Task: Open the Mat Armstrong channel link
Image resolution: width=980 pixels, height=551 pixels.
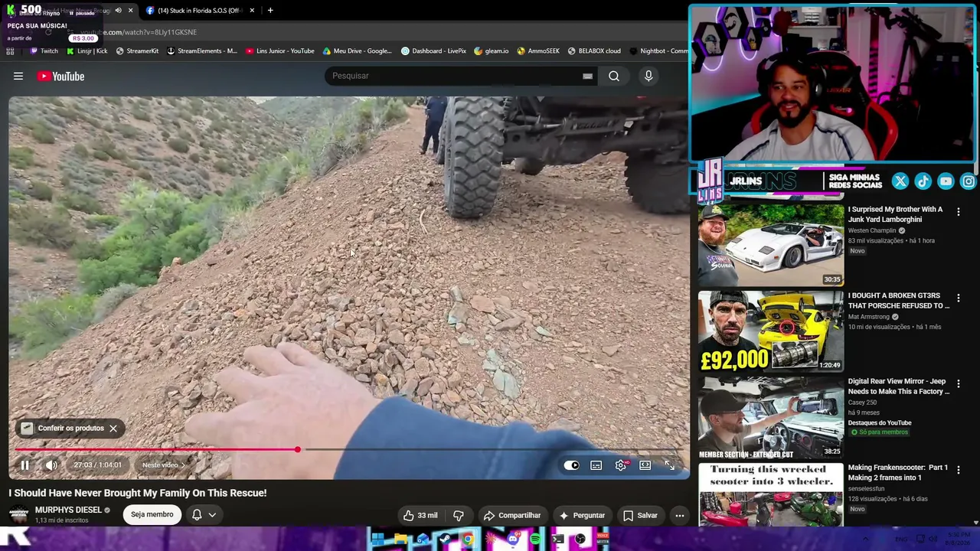Action: click(869, 317)
